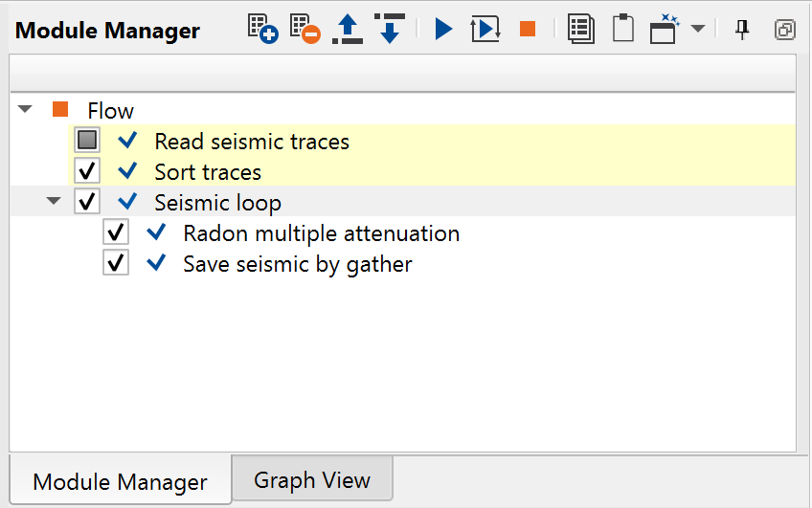Click the copy modules icon

point(580,29)
